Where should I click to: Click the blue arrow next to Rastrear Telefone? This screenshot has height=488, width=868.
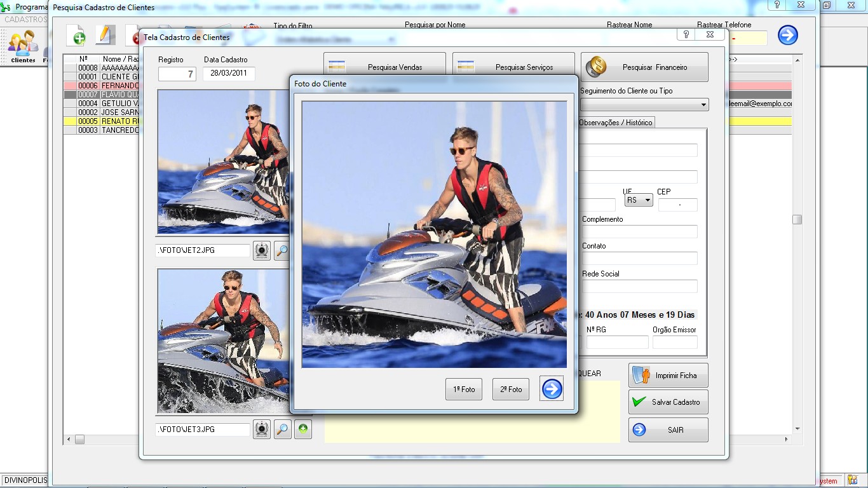coord(788,35)
